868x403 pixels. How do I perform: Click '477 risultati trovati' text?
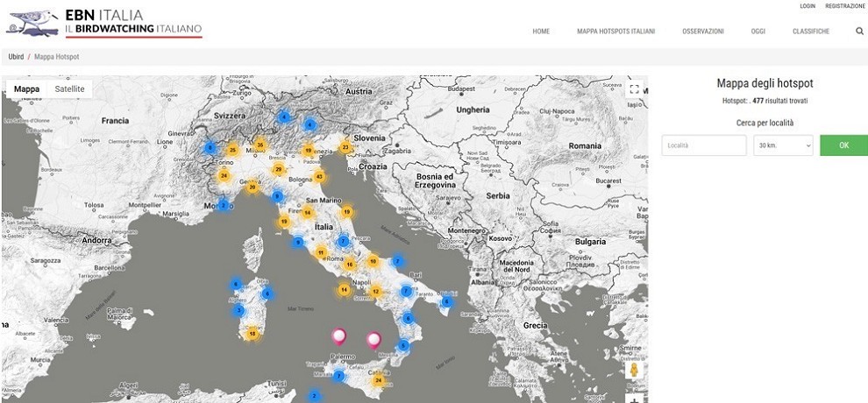780,101
